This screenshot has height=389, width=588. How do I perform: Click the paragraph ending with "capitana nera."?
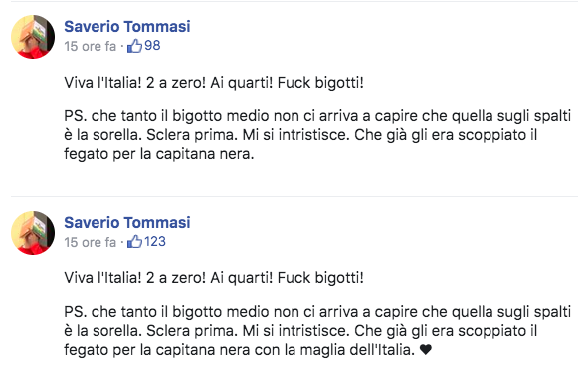[x=317, y=135]
